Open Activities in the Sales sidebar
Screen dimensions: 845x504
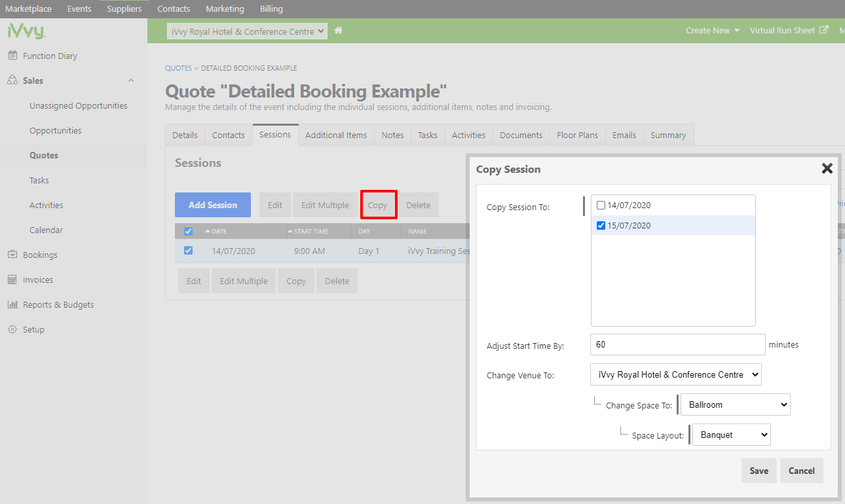tap(47, 205)
